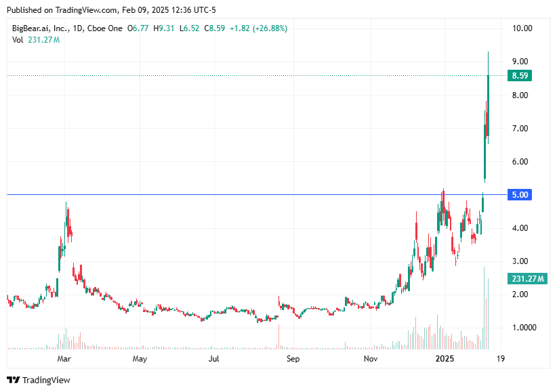Click the blue 5.00 price line label

pos(519,194)
